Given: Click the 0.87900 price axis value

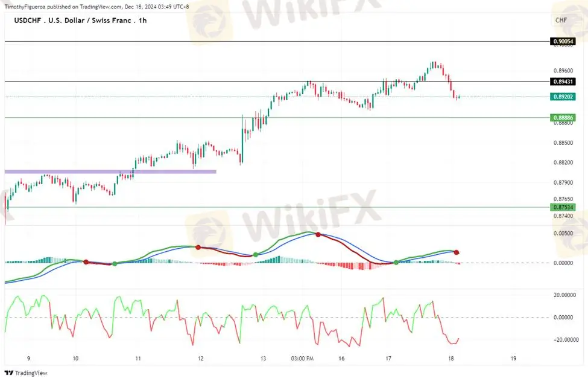Looking at the screenshot, I should coord(563,182).
